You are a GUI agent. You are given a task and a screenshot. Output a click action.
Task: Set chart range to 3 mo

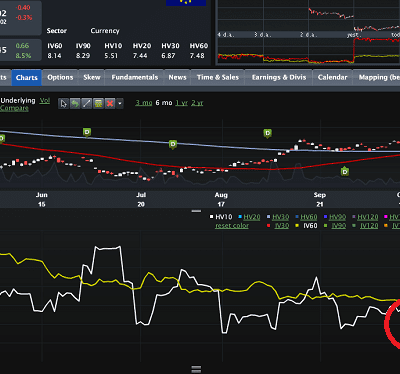click(144, 103)
